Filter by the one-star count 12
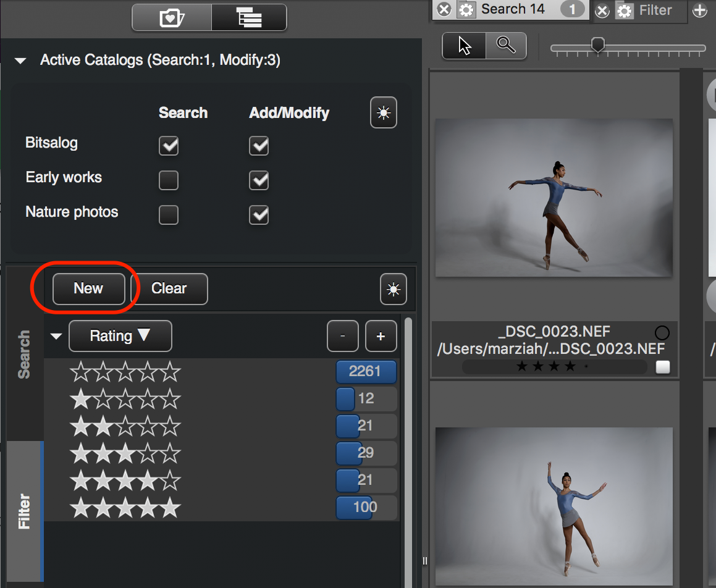The width and height of the screenshot is (716, 588). pos(366,398)
